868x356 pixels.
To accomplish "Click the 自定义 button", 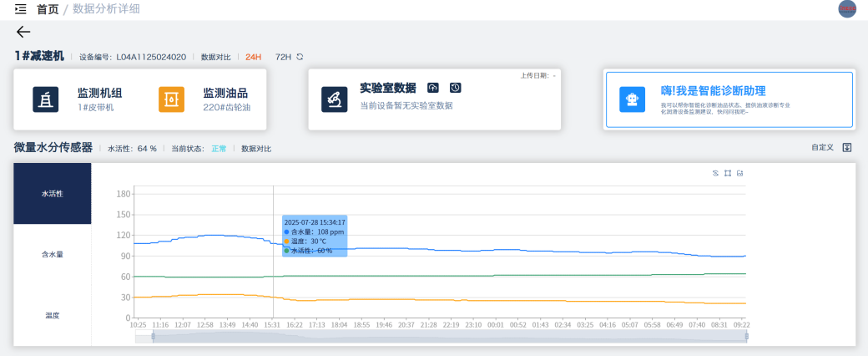I will click(x=822, y=148).
